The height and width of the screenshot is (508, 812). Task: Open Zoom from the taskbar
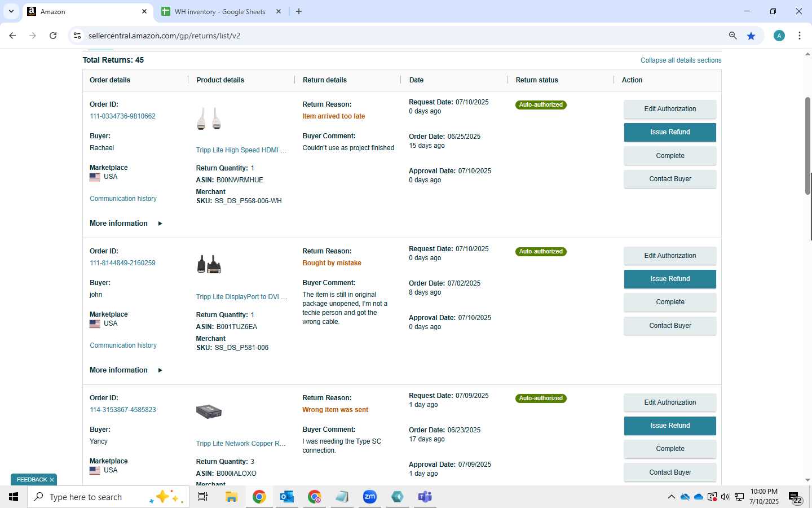[x=370, y=497]
